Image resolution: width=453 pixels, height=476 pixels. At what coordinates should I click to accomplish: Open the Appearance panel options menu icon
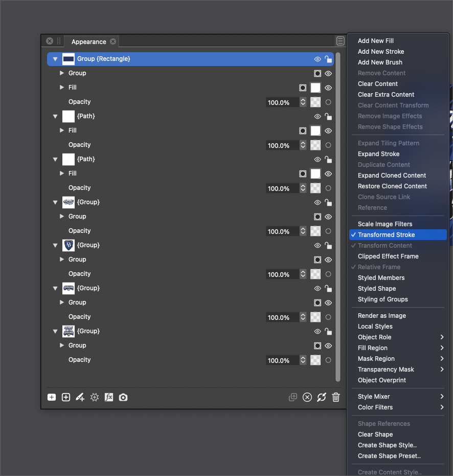341,41
